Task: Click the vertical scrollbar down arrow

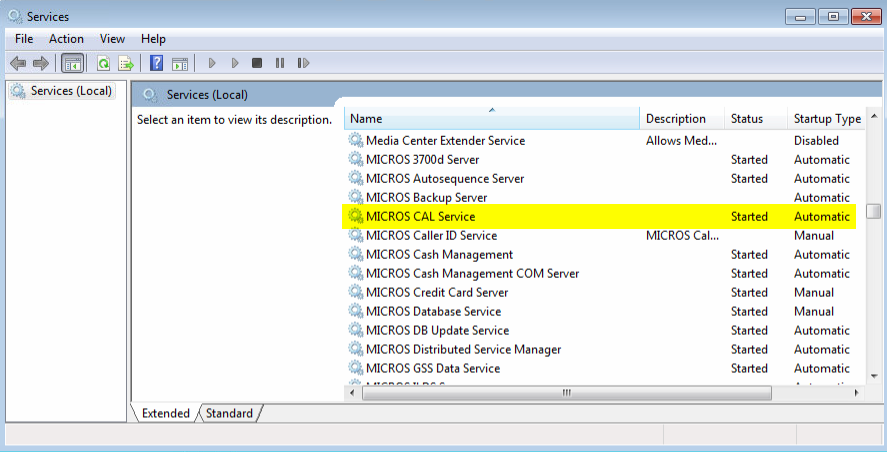Action: click(x=873, y=376)
